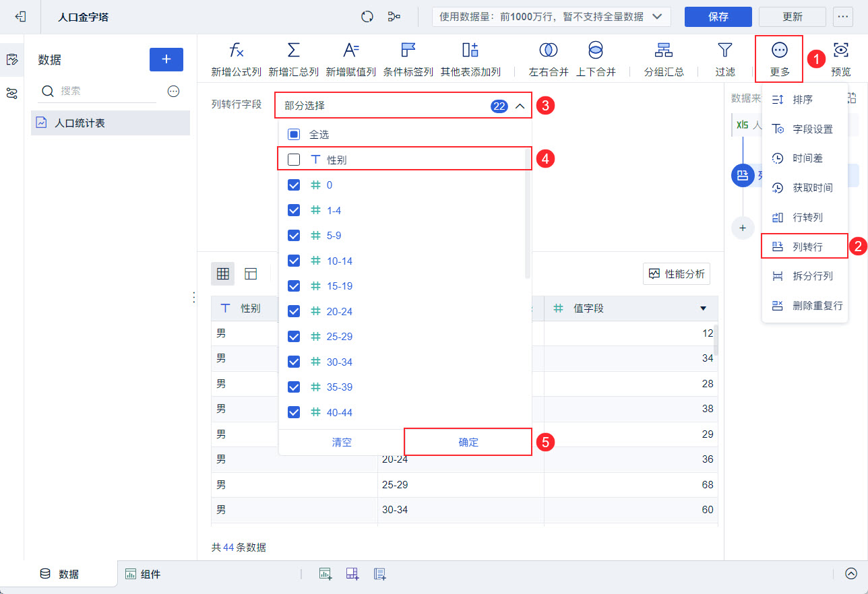Uncheck the 40-44 field checkbox
This screenshot has width=868, height=594.
click(294, 412)
